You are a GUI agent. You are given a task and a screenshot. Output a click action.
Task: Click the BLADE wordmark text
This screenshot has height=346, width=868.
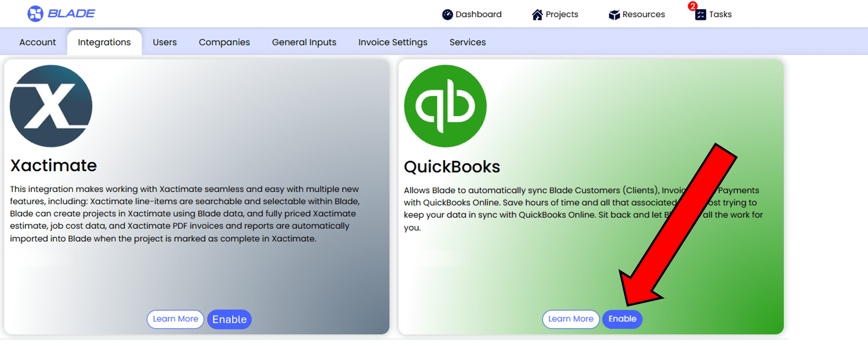tap(71, 14)
